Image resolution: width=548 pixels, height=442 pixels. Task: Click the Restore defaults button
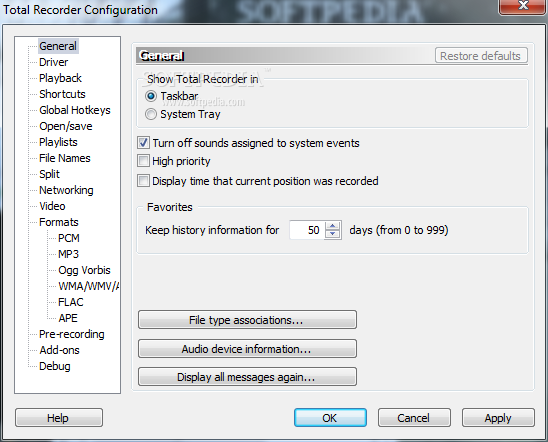[x=481, y=56]
